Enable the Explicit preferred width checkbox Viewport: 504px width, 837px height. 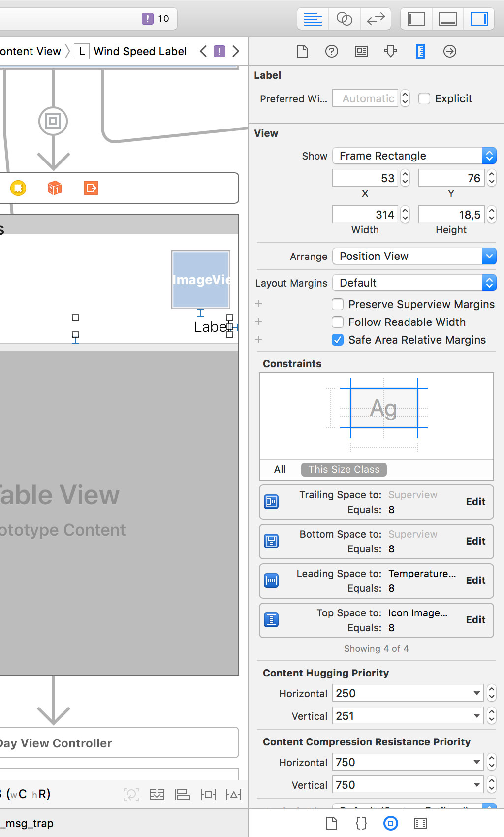pos(424,98)
